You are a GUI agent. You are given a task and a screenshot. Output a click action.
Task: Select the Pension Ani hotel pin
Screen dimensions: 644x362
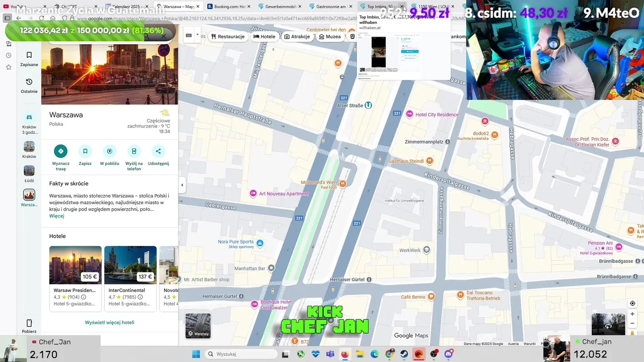pos(619,247)
